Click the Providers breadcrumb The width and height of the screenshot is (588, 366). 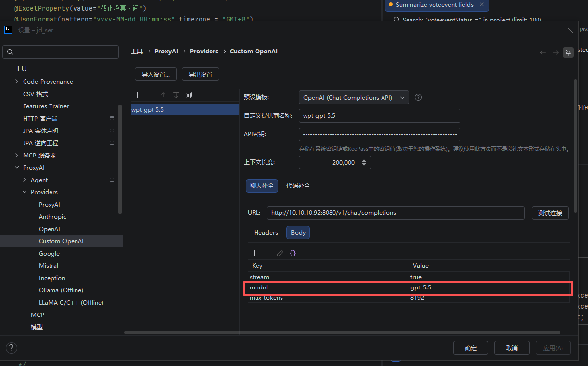click(x=204, y=52)
